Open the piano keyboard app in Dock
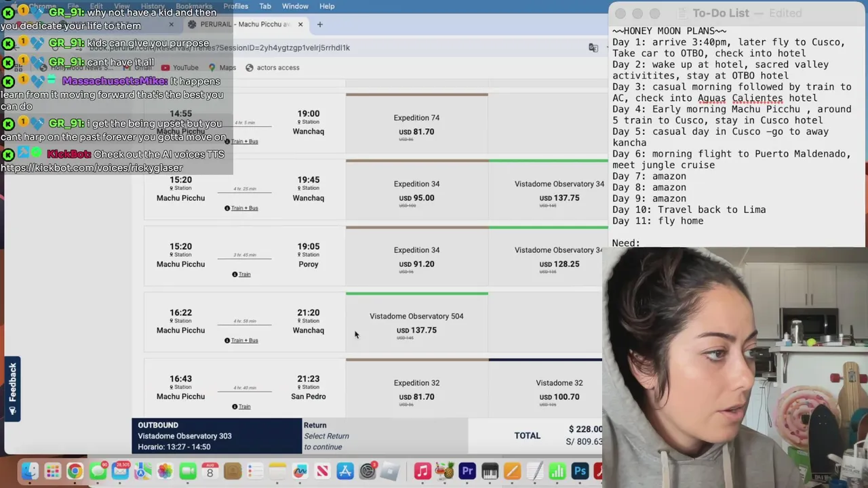Image resolution: width=868 pixels, height=488 pixels. [490, 471]
